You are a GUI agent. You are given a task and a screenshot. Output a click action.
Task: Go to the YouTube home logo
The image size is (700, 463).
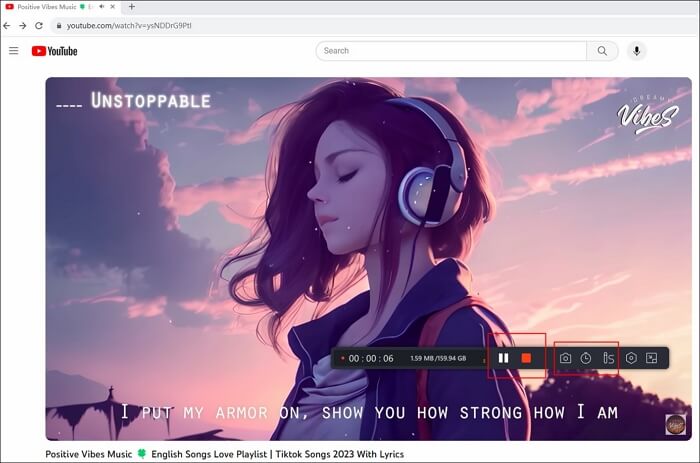(x=54, y=51)
